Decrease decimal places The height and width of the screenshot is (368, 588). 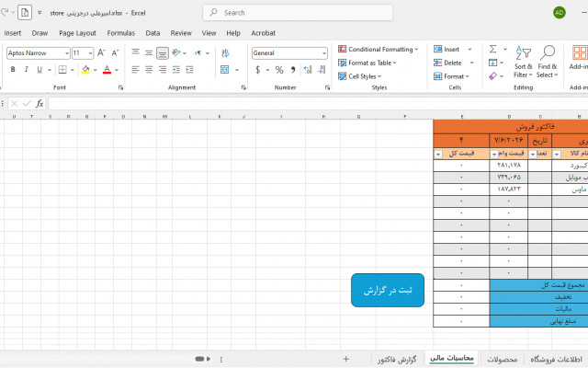[322, 70]
